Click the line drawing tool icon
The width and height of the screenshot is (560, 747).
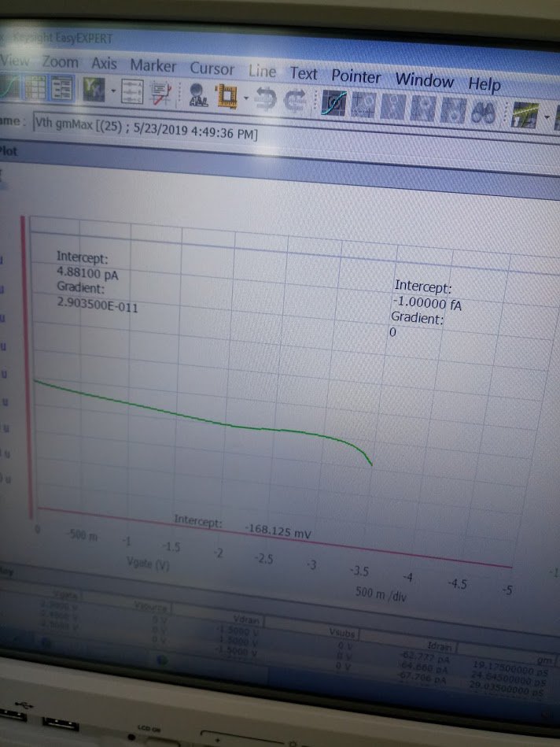tap(525, 116)
